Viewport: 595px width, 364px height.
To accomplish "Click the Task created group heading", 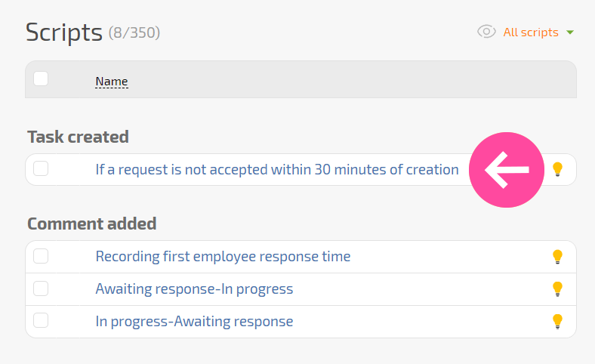I will [x=79, y=137].
